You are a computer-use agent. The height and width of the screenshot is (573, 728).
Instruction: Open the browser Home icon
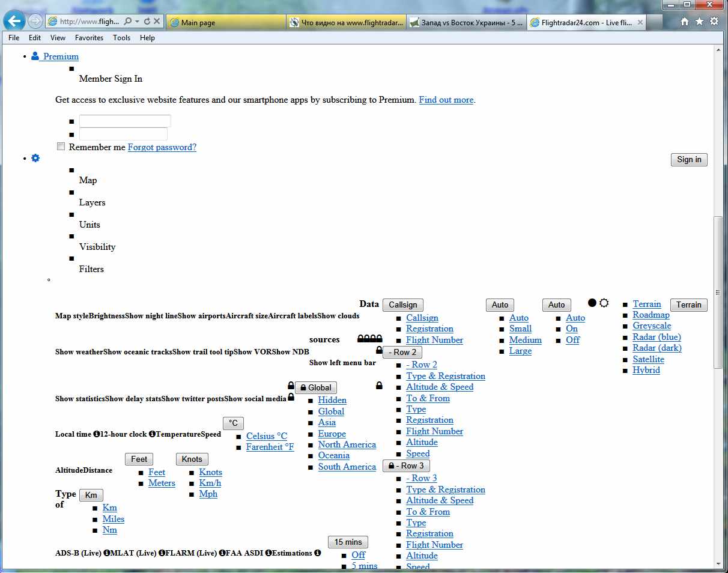click(x=685, y=21)
